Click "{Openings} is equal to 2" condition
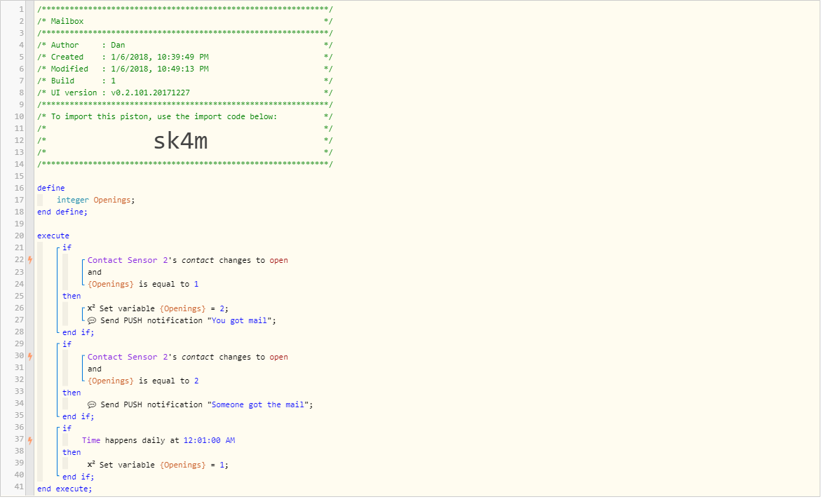The image size is (826, 504). [x=143, y=381]
